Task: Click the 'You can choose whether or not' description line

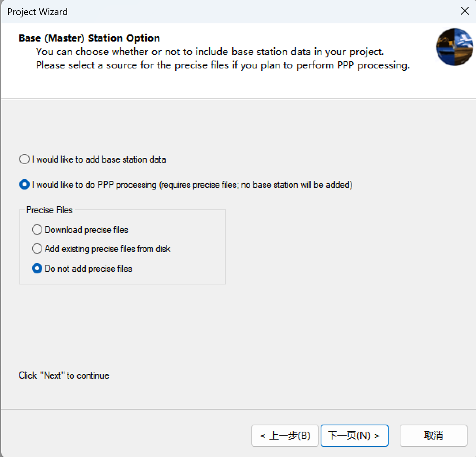Action: (210, 52)
